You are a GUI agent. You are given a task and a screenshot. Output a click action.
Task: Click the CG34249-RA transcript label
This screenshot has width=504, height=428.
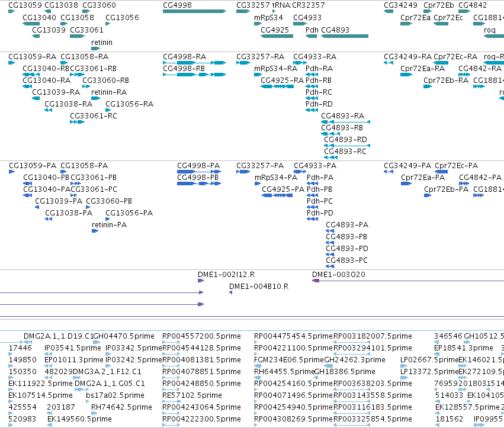[x=407, y=57]
